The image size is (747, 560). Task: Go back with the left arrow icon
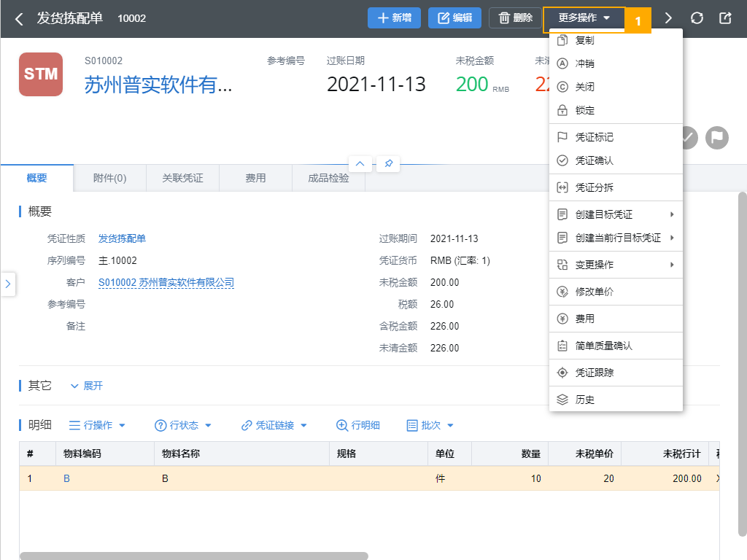[19, 18]
